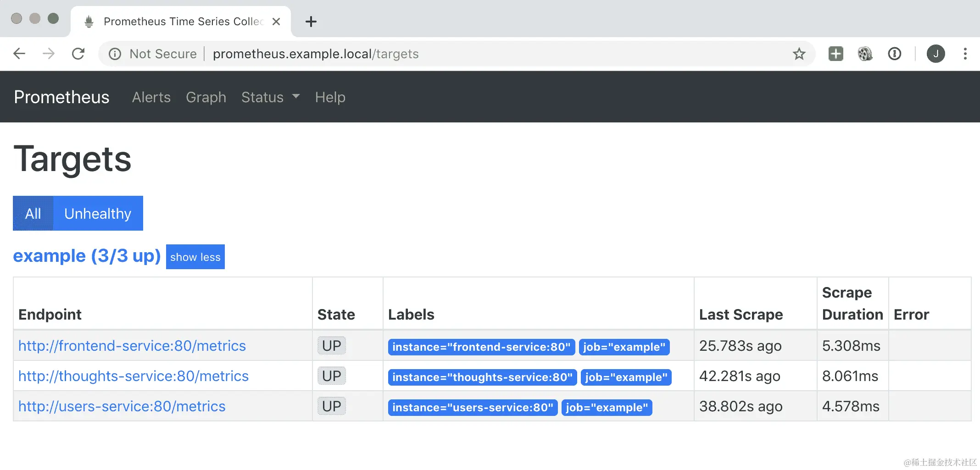
Task: Filter to Unhealthy targets only
Action: 98,213
